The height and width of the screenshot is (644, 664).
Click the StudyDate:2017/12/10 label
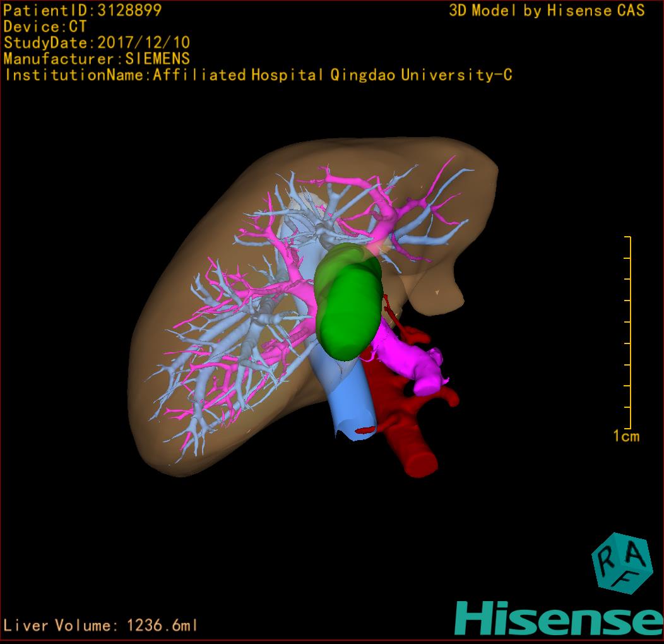(x=97, y=43)
